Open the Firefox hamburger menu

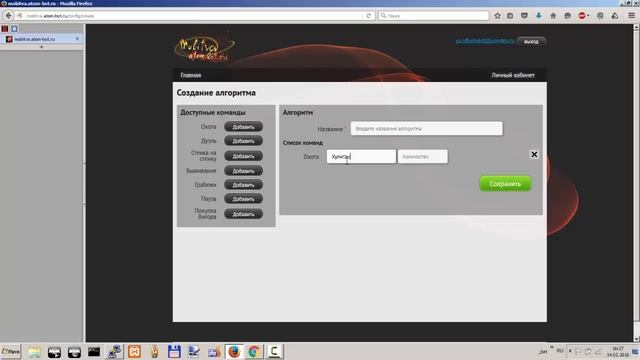point(631,16)
